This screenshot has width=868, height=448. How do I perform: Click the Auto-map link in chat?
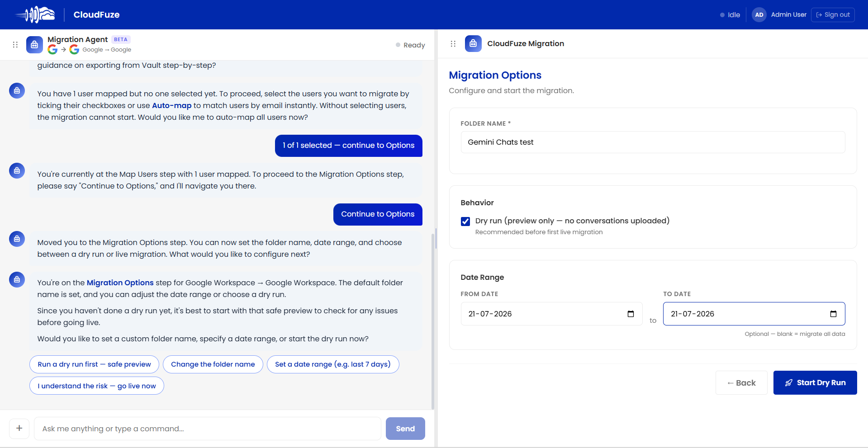[172, 105]
